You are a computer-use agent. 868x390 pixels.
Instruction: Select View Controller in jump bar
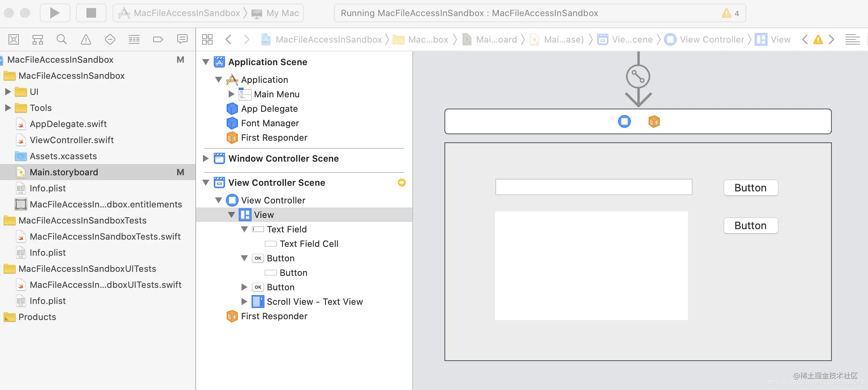pos(704,39)
